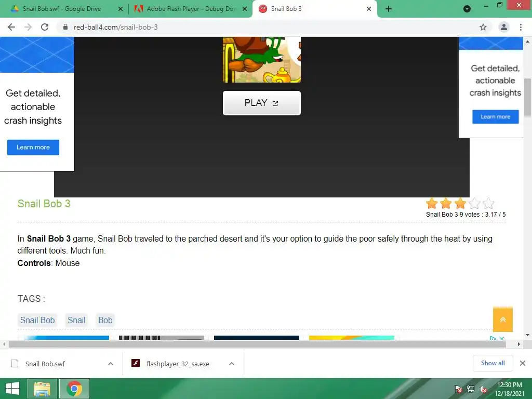532x399 pixels.
Task: Open the Chrome profile avatar menu
Action: [x=504, y=27]
